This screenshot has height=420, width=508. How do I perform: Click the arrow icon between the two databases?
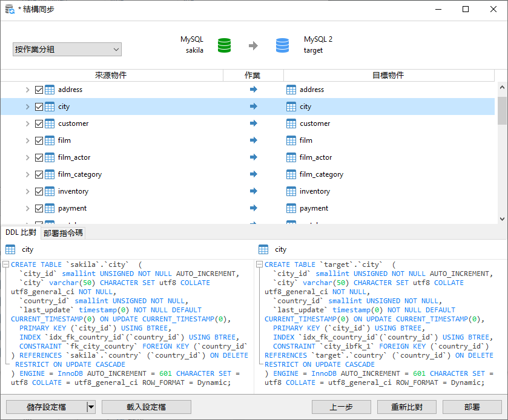[253, 45]
